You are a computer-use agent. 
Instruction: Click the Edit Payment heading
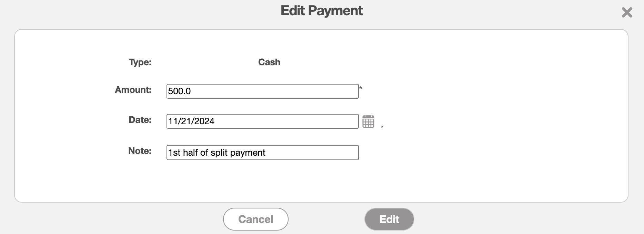point(321,11)
